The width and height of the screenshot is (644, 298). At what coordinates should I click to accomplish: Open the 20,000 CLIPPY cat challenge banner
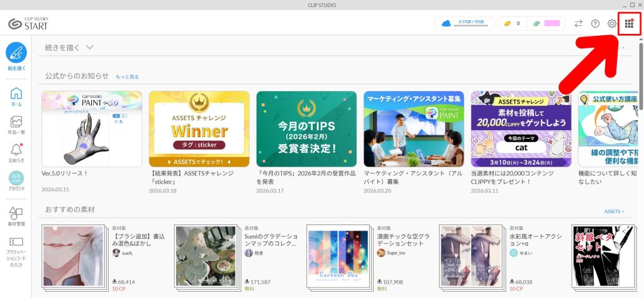tap(521, 129)
